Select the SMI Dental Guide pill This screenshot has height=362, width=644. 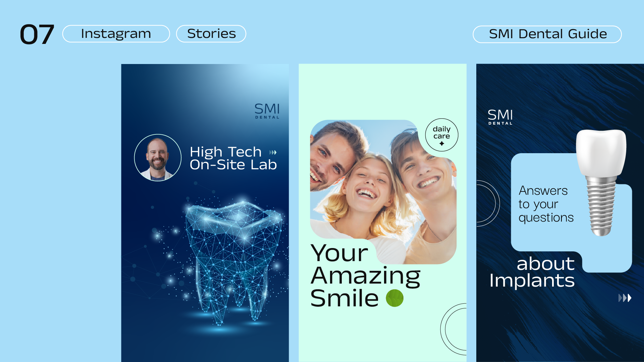pyautogui.click(x=547, y=34)
